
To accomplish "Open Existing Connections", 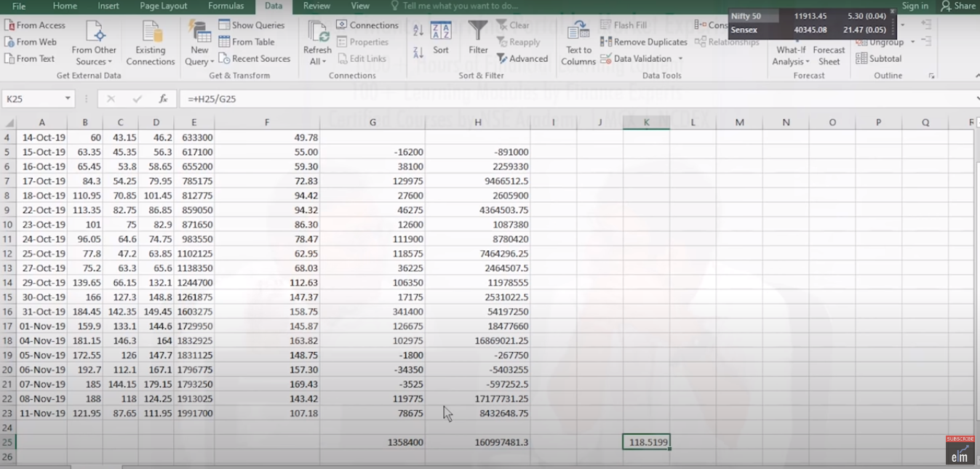I will [x=150, y=45].
